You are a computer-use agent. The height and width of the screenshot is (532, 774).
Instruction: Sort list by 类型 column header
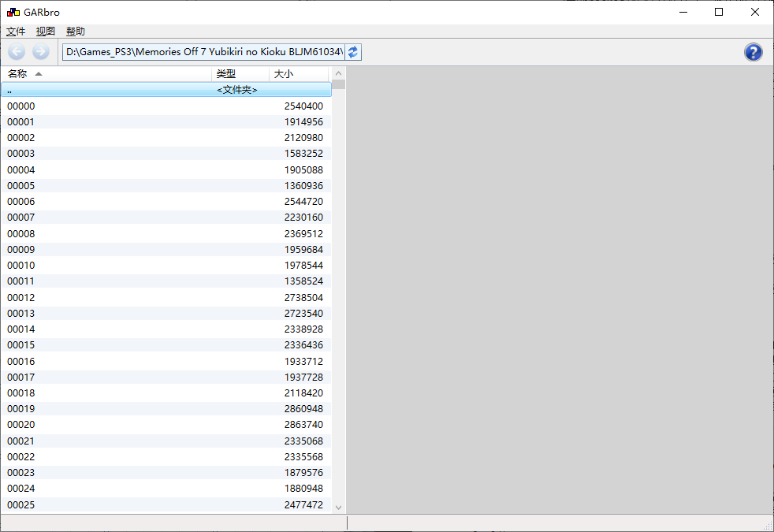pos(240,74)
